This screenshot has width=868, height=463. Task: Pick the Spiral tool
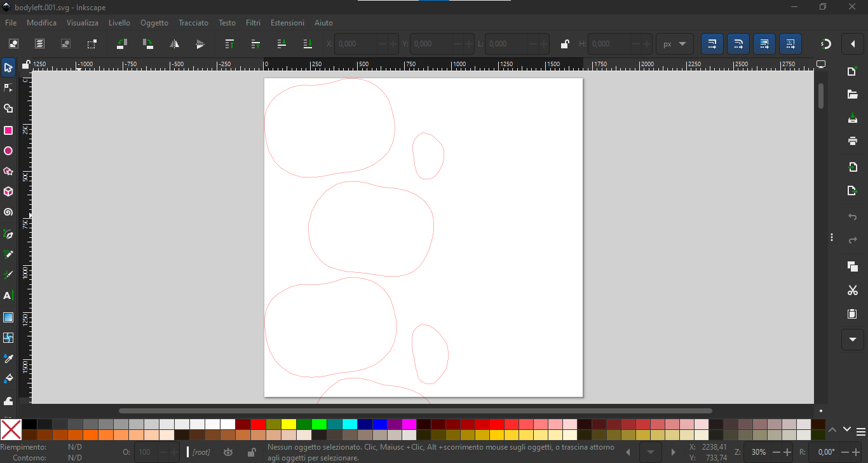coord(8,212)
